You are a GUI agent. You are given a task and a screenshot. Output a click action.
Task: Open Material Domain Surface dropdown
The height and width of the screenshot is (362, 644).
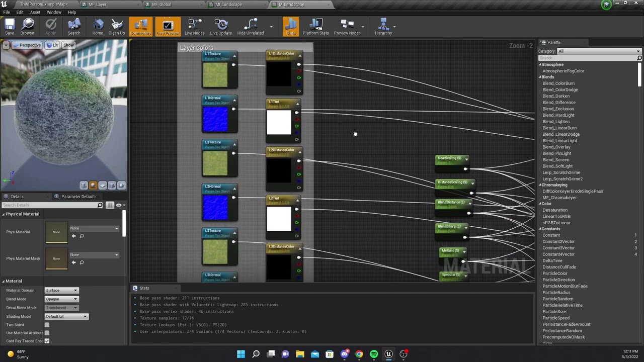point(61,291)
